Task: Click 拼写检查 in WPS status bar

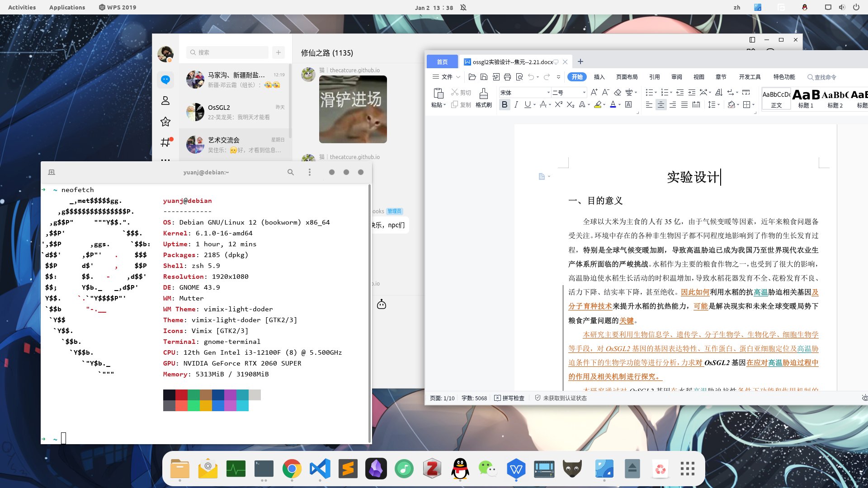Action: (x=509, y=398)
